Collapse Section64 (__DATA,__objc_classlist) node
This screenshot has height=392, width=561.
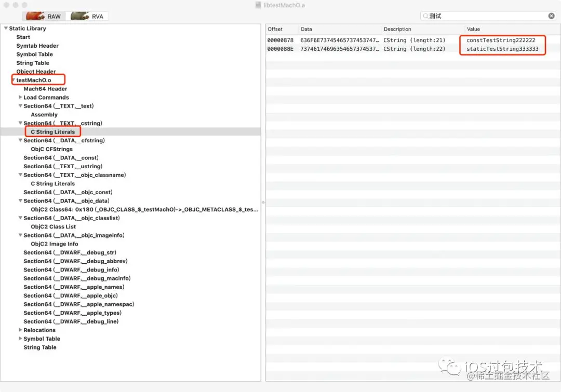(x=20, y=218)
